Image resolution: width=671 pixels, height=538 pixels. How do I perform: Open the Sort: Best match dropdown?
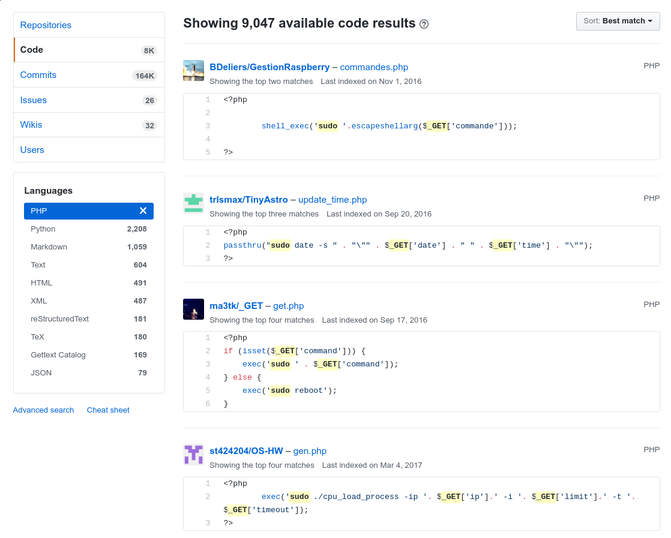point(618,21)
